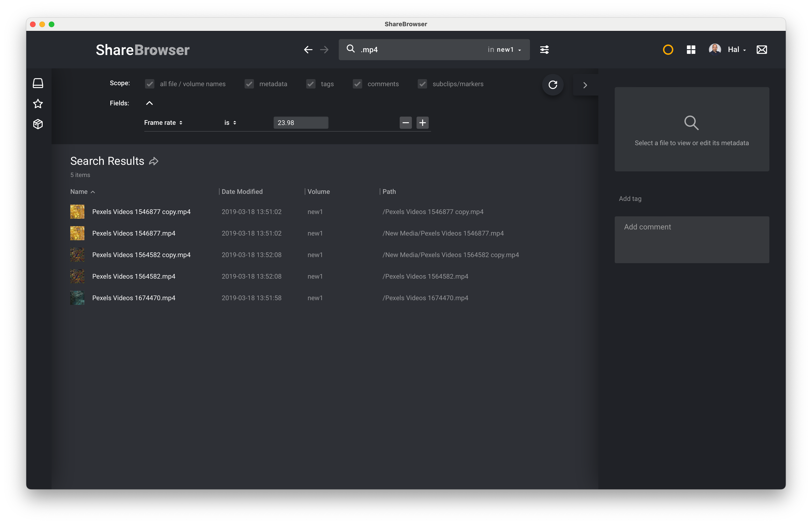This screenshot has width=812, height=524.
Task: Select file name Pexels Videos 1546877.mp4
Action: (134, 233)
